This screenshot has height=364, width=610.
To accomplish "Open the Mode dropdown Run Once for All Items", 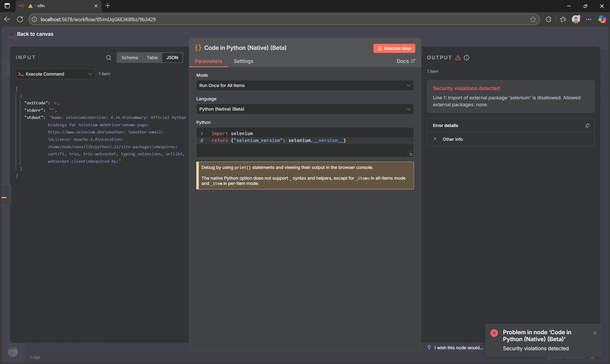I will pos(305,85).
